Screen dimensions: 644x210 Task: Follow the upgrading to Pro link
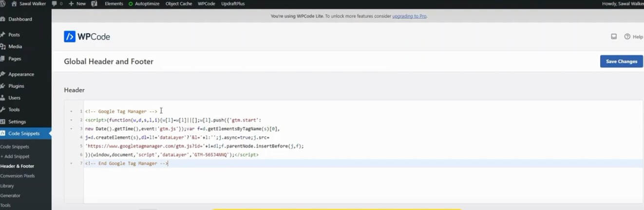[409, 16]
